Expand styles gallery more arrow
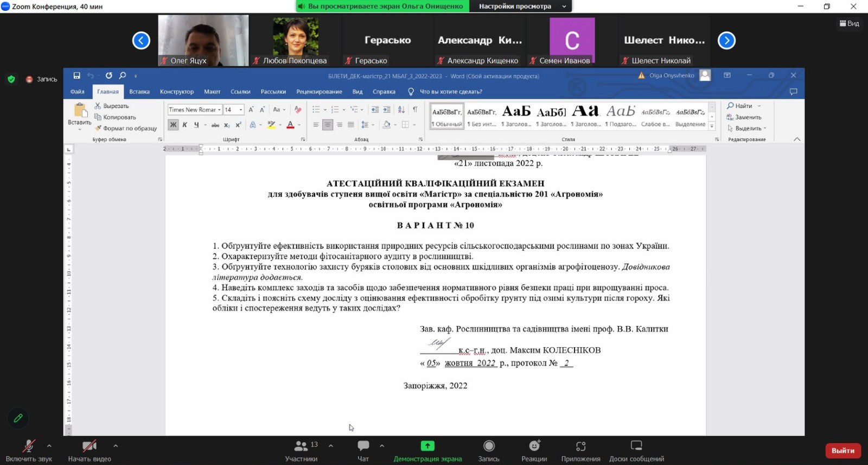The width and height of the screenshot is (868, 465). coord(712,126)
